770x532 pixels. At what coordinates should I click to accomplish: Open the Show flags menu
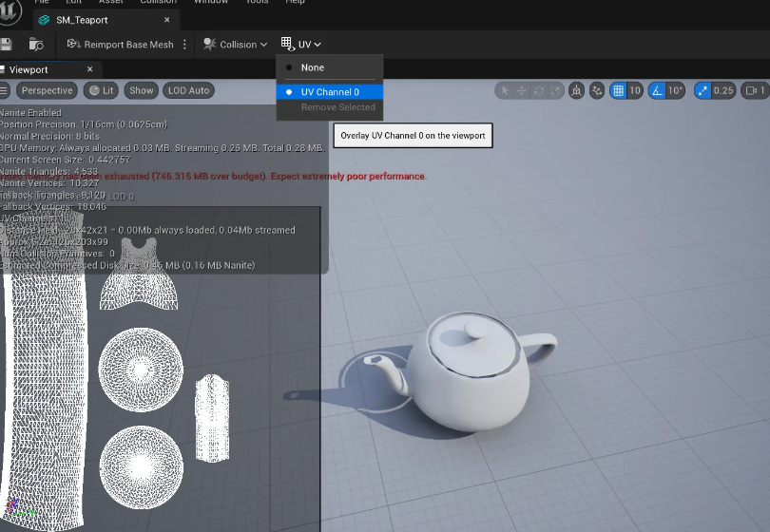tap(142, 90)
